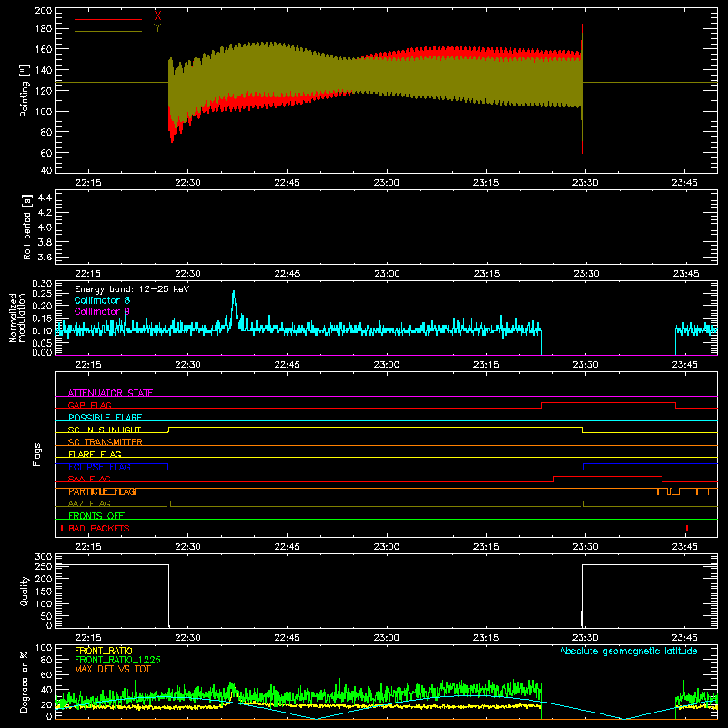Select 'Energy band: 12-25 keV' annotation

pos(132,289)
